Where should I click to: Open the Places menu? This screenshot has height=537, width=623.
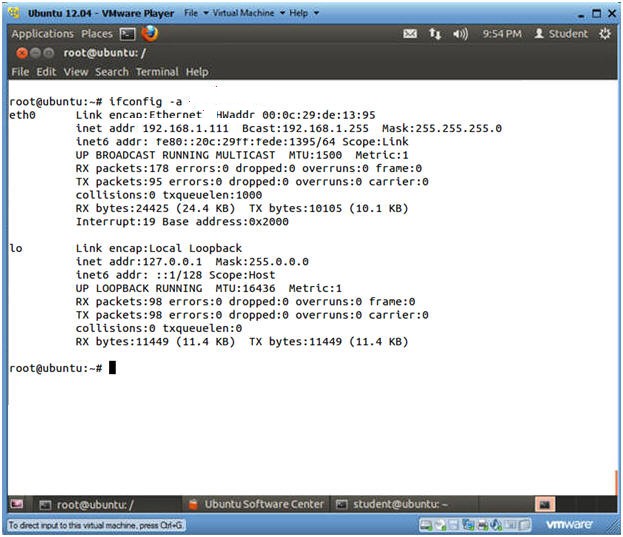[97, 34]
